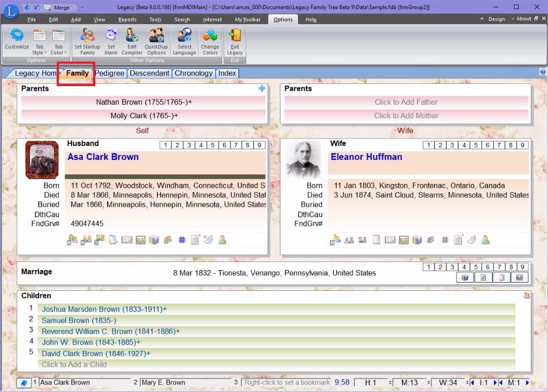Toggle tag 9 on Marriage
Screen dimensions: 548x392
click(523, 267)
